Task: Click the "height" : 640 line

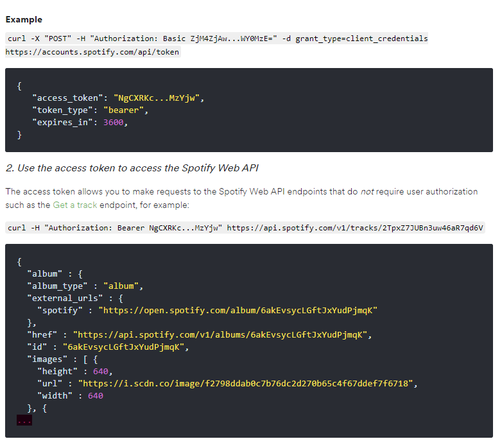Action: coord(75,371)
